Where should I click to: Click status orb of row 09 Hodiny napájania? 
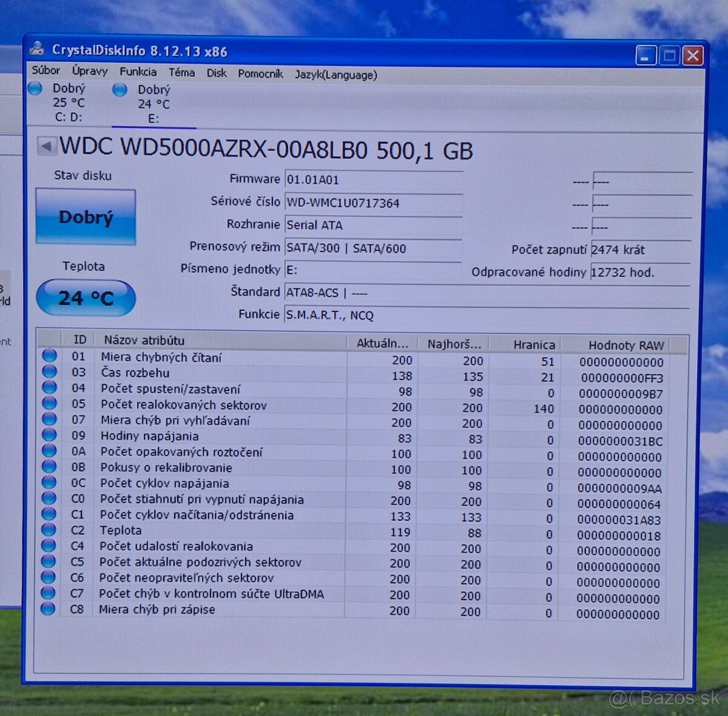(x=49, y=434)
